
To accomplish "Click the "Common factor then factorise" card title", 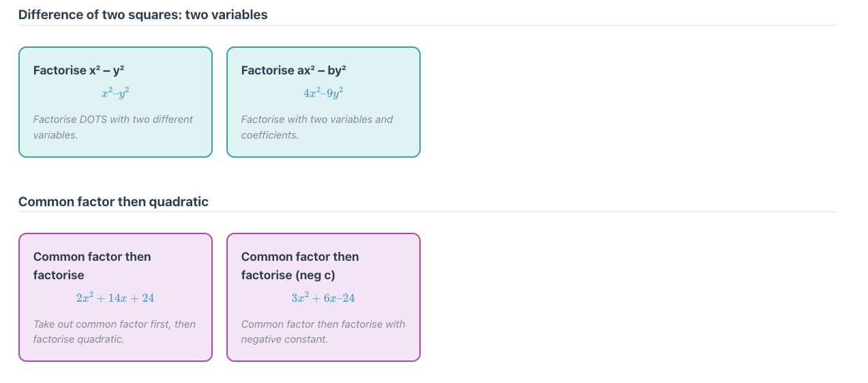I will pyautogui.click(x=92, y=266).
